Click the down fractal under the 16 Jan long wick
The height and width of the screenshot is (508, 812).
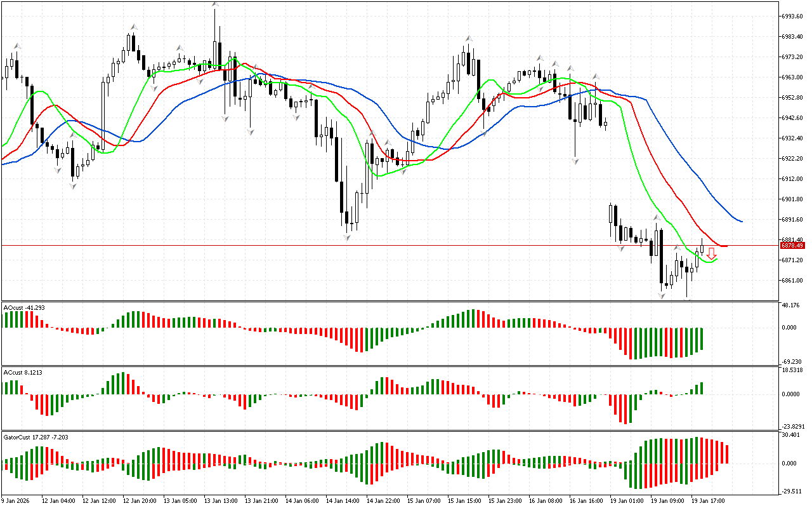575,162
